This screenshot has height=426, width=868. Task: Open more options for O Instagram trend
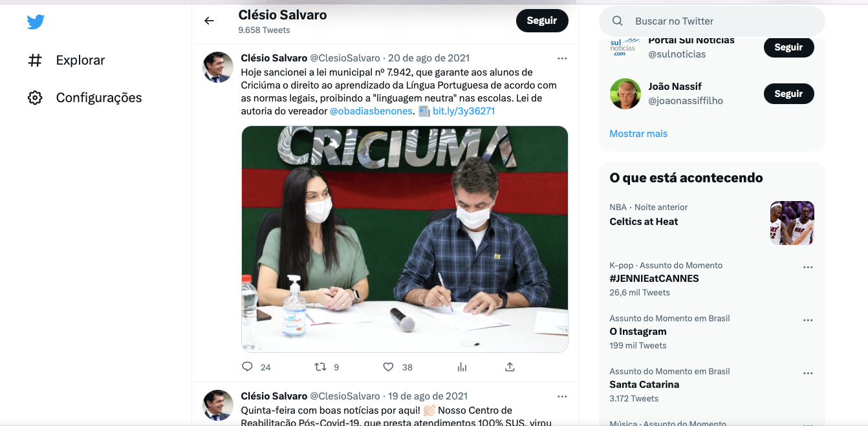[x=808, y=320]
